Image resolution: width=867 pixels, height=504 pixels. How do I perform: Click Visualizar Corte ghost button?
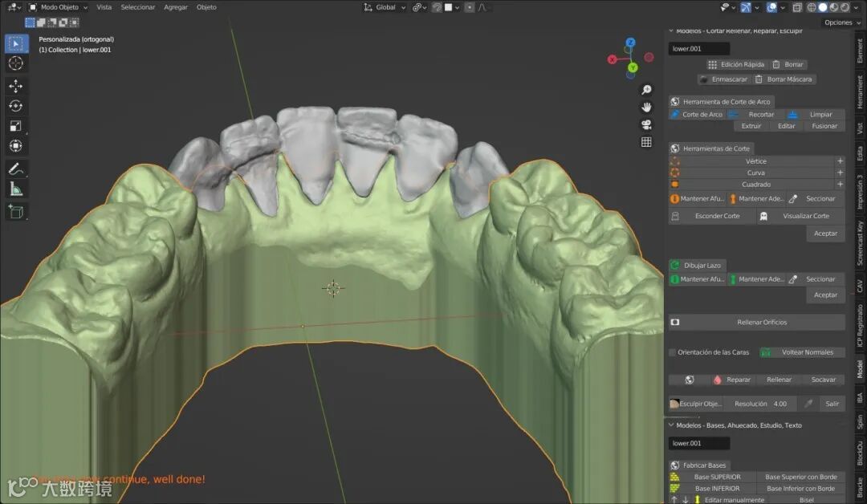(800, 216)
